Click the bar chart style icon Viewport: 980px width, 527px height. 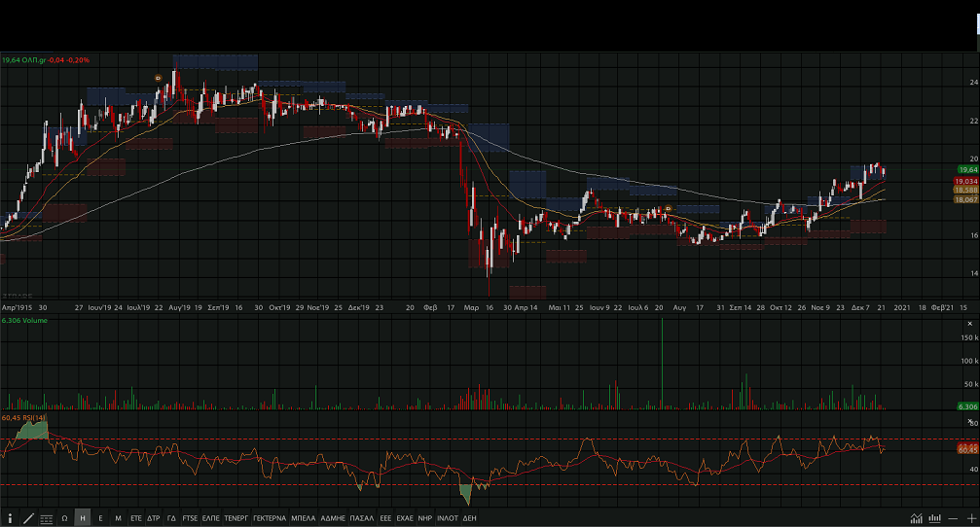(934, 518)
